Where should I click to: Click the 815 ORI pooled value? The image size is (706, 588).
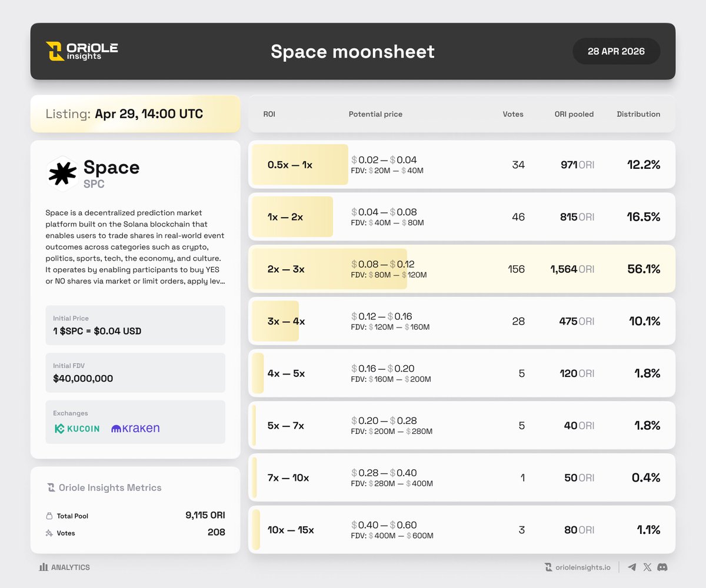[x=577, y=217]
